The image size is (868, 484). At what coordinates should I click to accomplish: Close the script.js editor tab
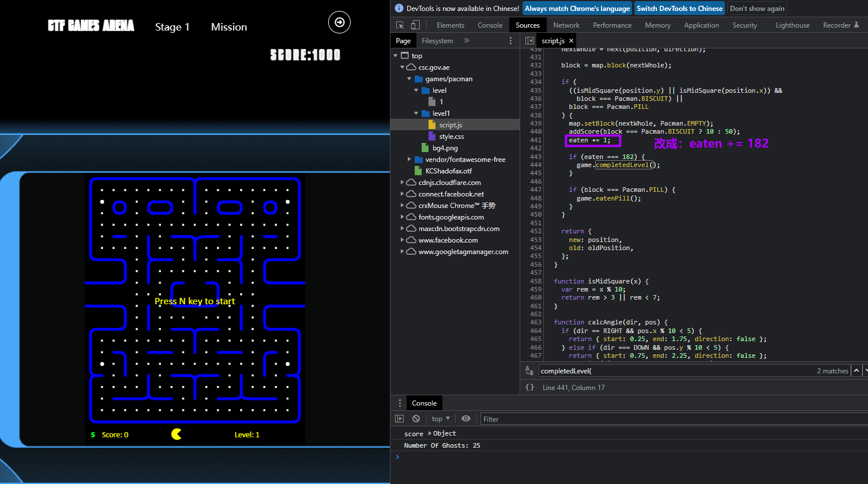click(x=572, y=41)
